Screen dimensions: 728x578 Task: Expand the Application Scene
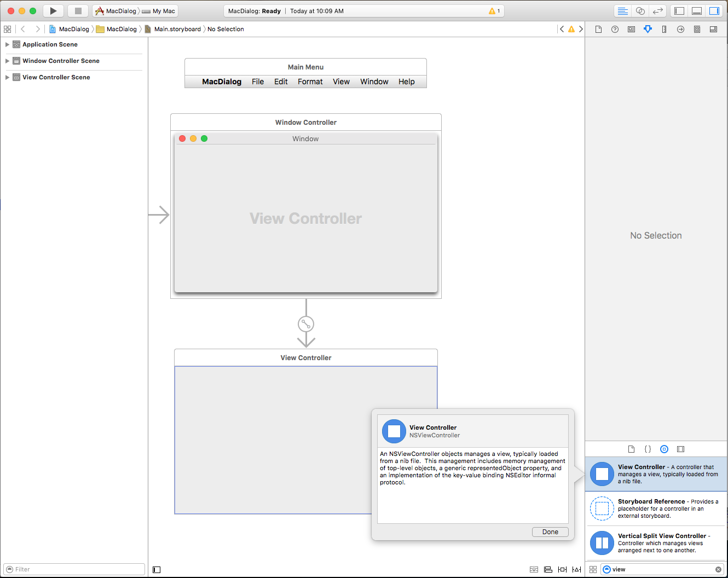[x=8, y=44]
